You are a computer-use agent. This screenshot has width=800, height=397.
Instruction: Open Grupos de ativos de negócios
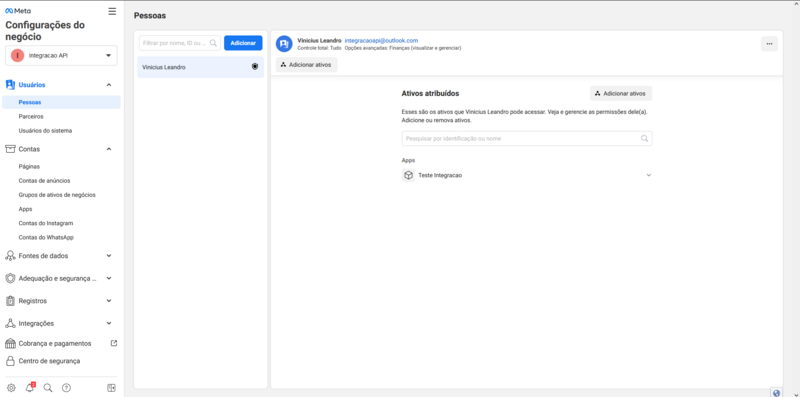(x=57, y=195)
